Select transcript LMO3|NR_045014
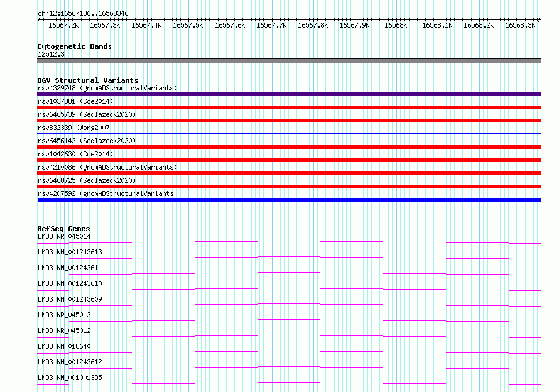This screenshot has height=392, width=559. (x=64, y=236)
